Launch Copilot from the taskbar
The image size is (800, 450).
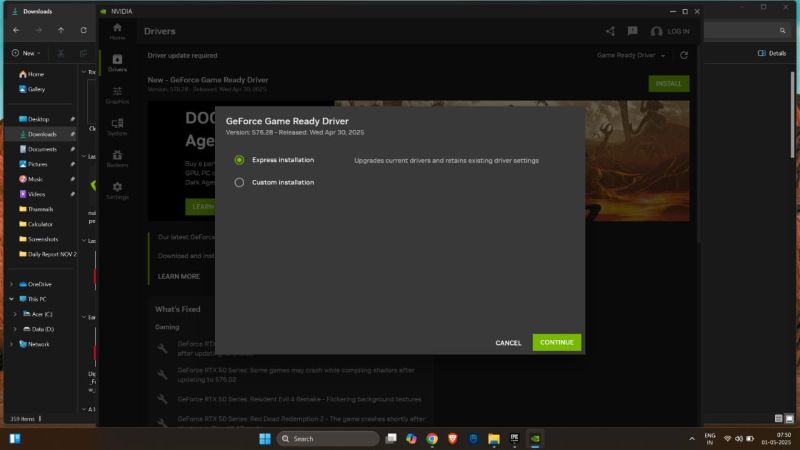(x=411, y=439)
